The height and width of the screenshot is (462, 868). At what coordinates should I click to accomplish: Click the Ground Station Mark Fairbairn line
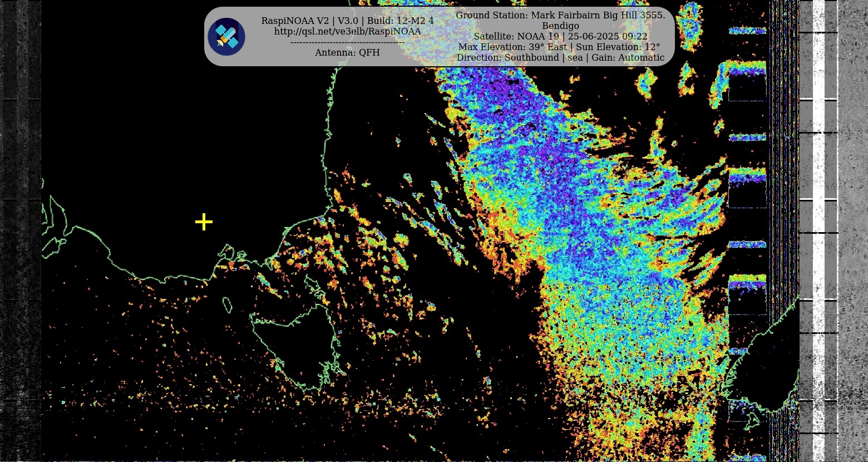point(560,15)
